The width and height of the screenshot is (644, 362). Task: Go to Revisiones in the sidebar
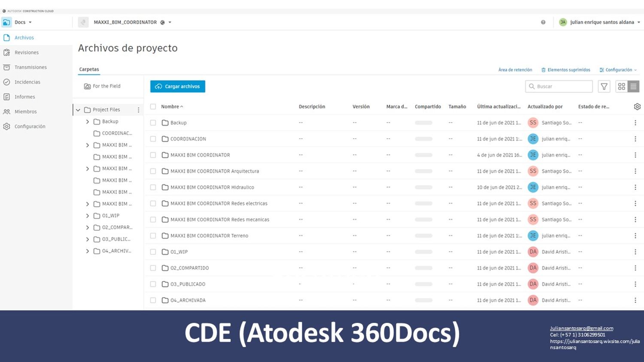tap(26, 52)
